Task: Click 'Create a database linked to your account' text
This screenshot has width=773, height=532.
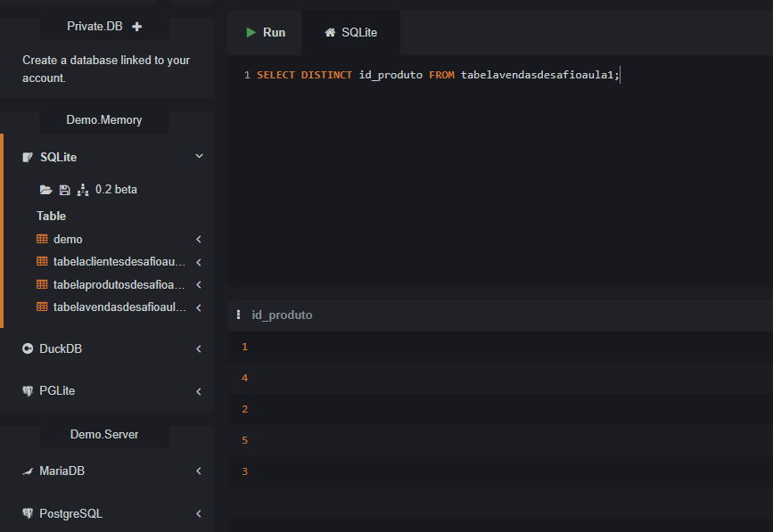Action: (x=106, y=69)
